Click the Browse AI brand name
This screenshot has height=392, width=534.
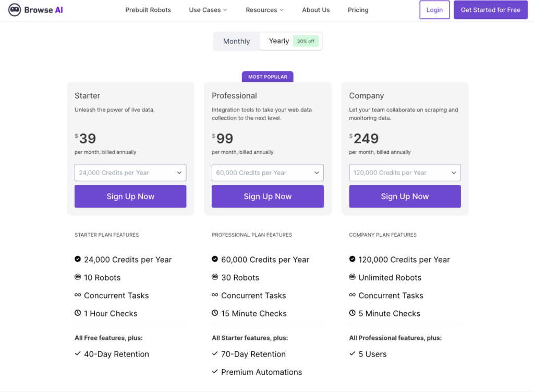pyautogui.click(x=44, y=10)
